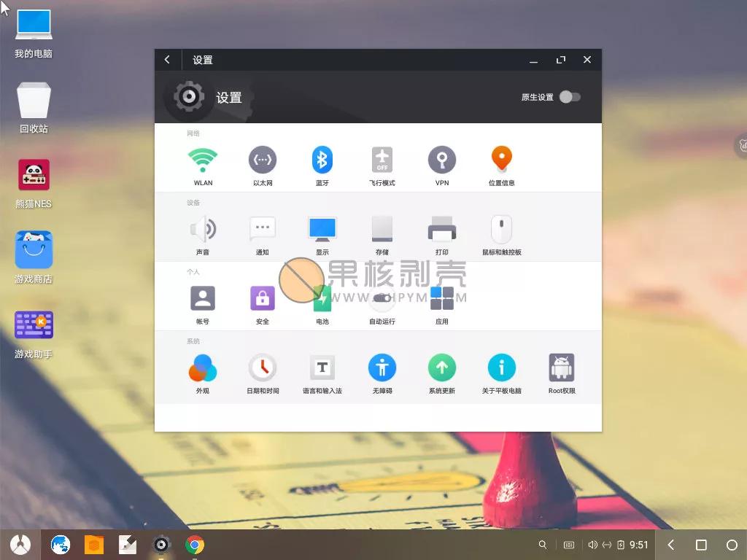Open the Recycle Bin (回收站) desktop icon
Viewport: 747px width, 560px height.
(34, 108)
